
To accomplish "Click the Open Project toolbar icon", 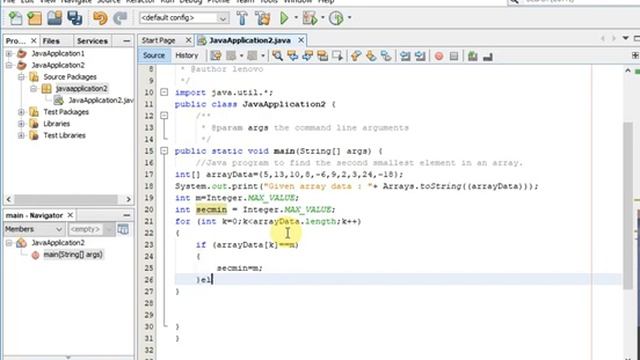I will (x=55, y=18).
